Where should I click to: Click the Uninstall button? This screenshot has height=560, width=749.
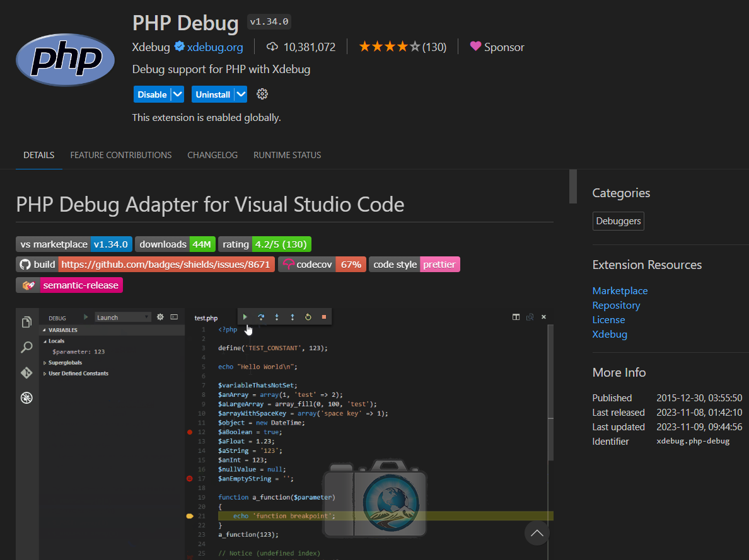[x=212, y=94]
